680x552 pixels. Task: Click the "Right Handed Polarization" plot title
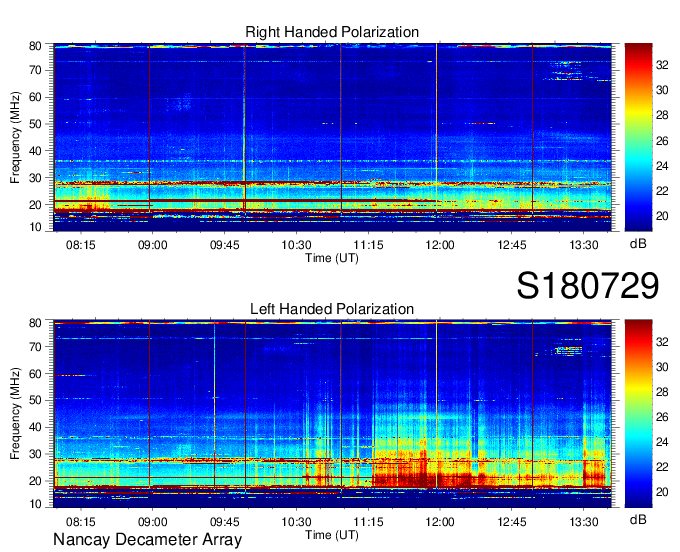332,32
